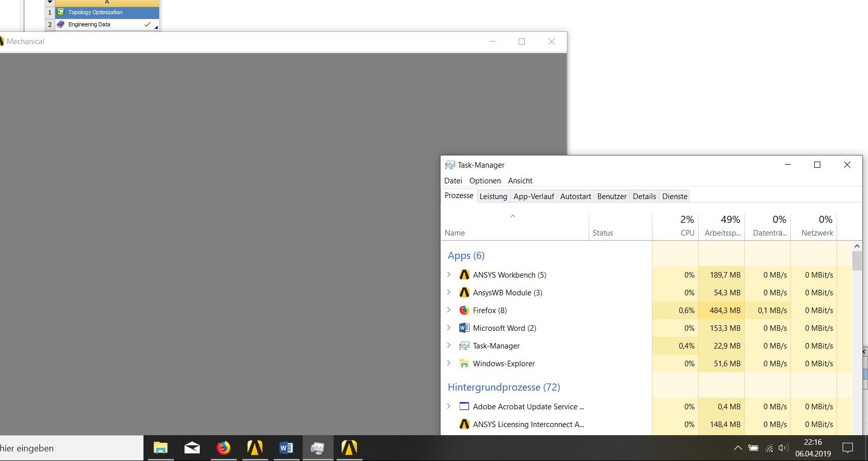868x461 pixels.
Task: Click the Task-Manager scrollbar thumb
Action: click(857, 261)
